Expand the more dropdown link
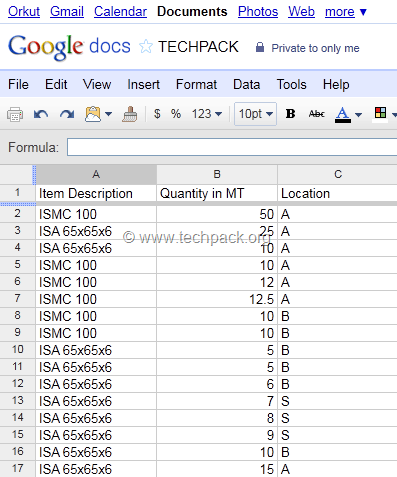The image size is (397, 477). click(346, 12)
